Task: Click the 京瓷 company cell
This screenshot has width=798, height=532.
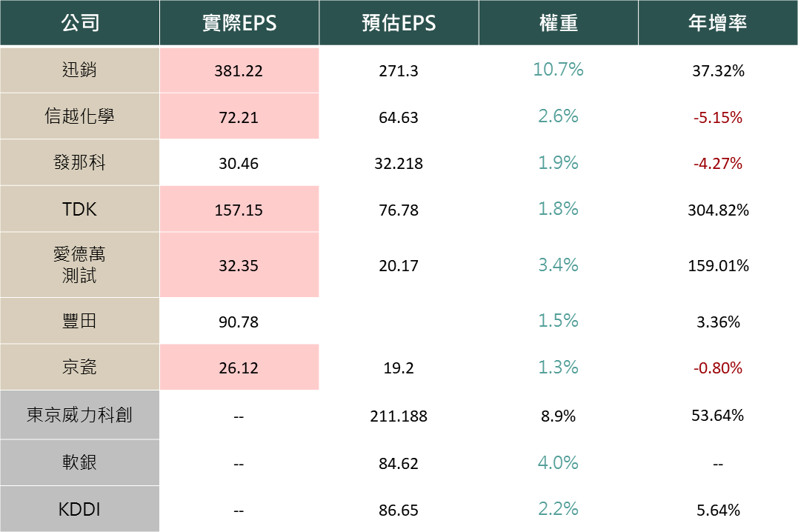Action: [x=79, y=367]
